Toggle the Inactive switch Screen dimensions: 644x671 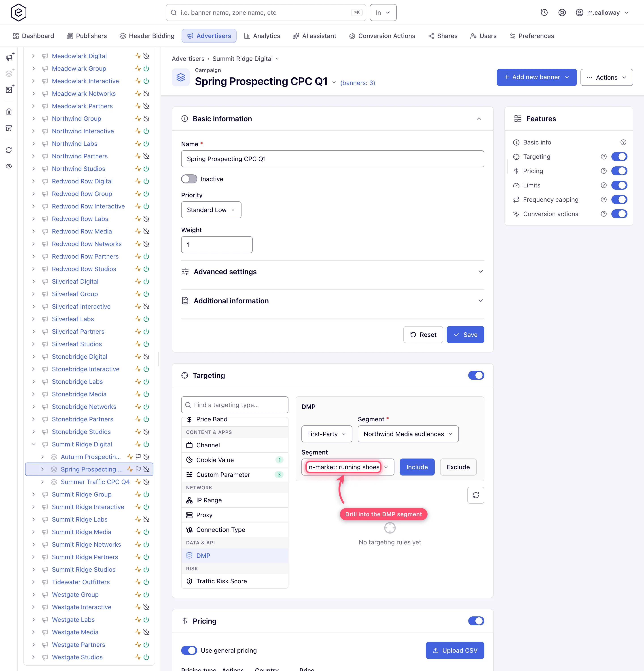189,179
